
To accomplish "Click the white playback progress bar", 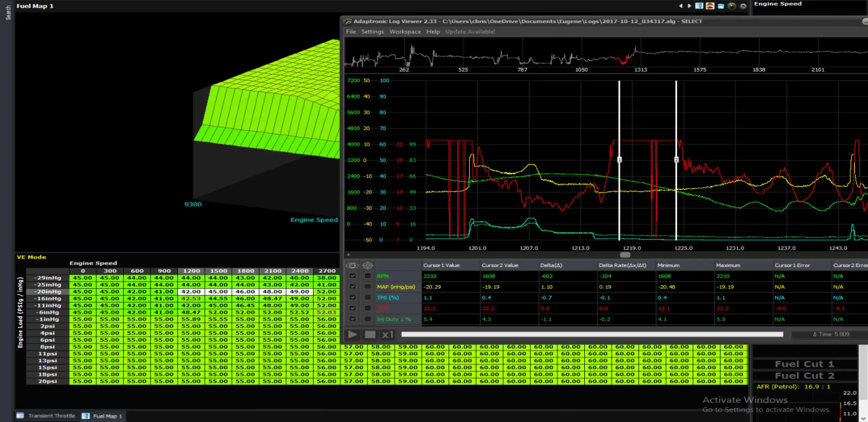I will point(592,334).
